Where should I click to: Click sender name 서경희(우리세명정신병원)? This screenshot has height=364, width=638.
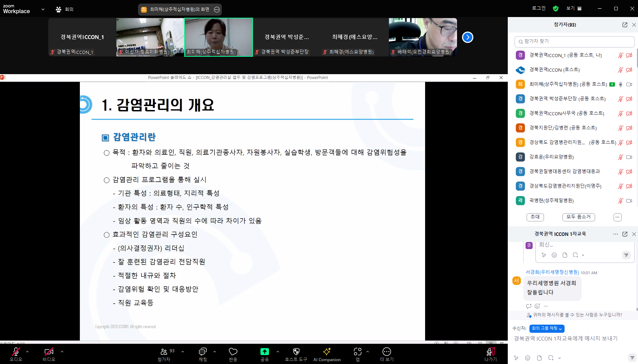[x=552, y=272]
